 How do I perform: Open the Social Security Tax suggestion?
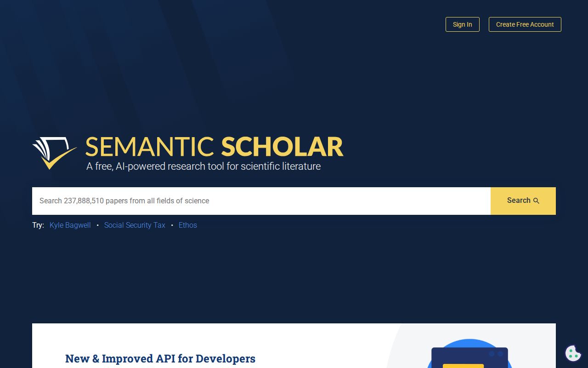point(135,225)
